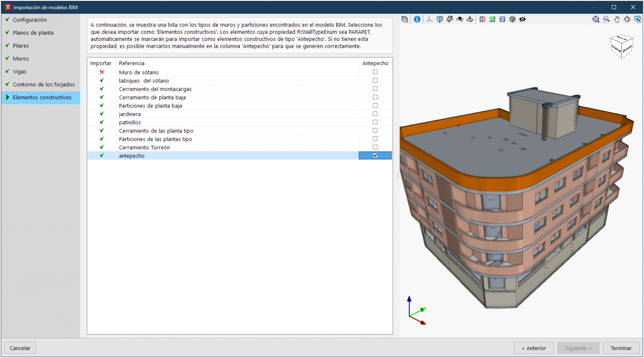Toggle import mark for Muro de sótano
Image resolution: width=644 pixels, height=358 pixels.
click(101, 72)
